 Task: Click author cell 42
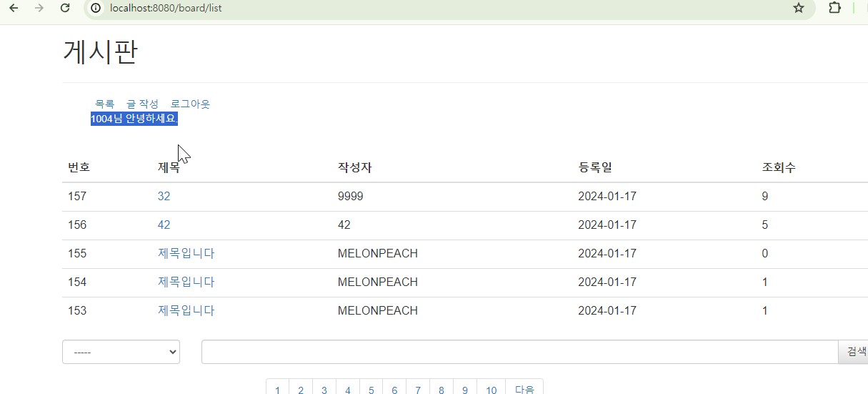click(344, 225)
